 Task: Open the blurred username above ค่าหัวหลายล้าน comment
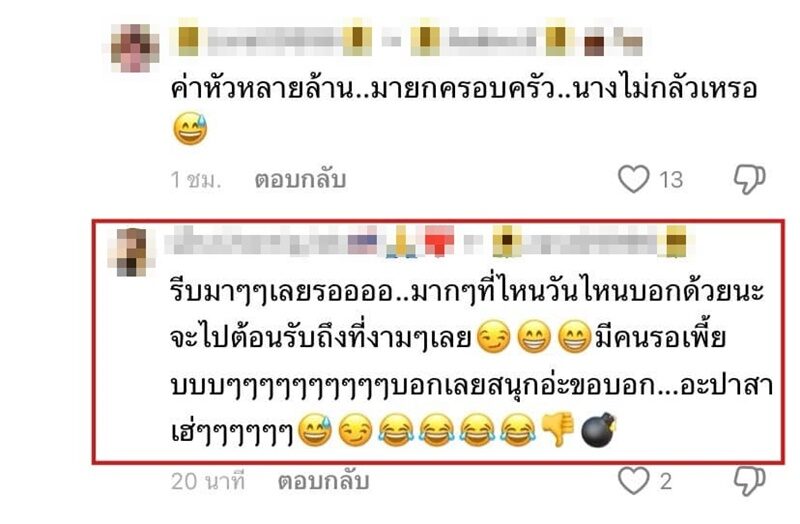pos(410,39)
